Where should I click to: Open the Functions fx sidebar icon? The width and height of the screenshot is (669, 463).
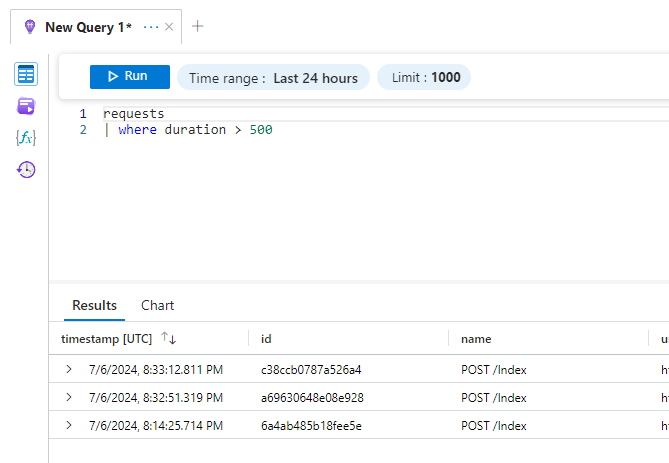pos(26,138)
